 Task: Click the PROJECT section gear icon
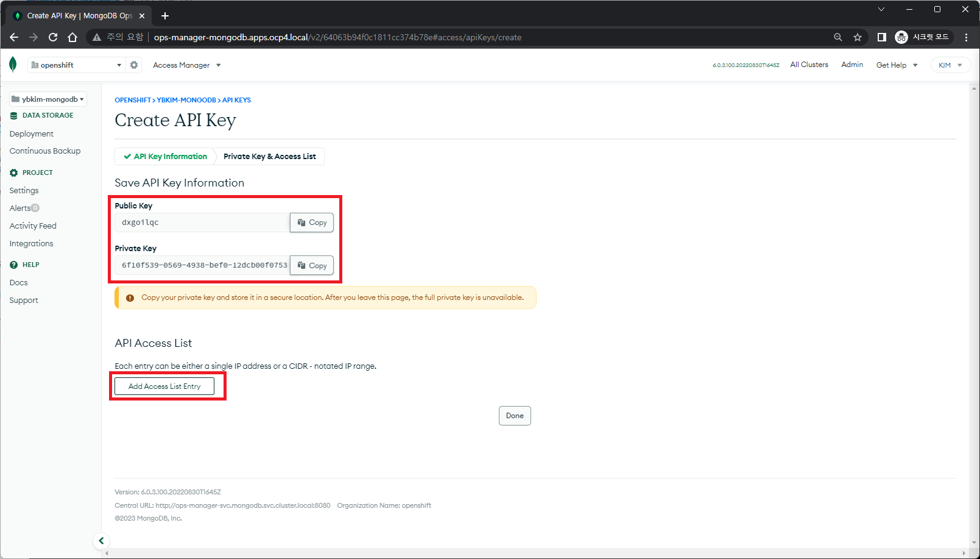[13, 173]
